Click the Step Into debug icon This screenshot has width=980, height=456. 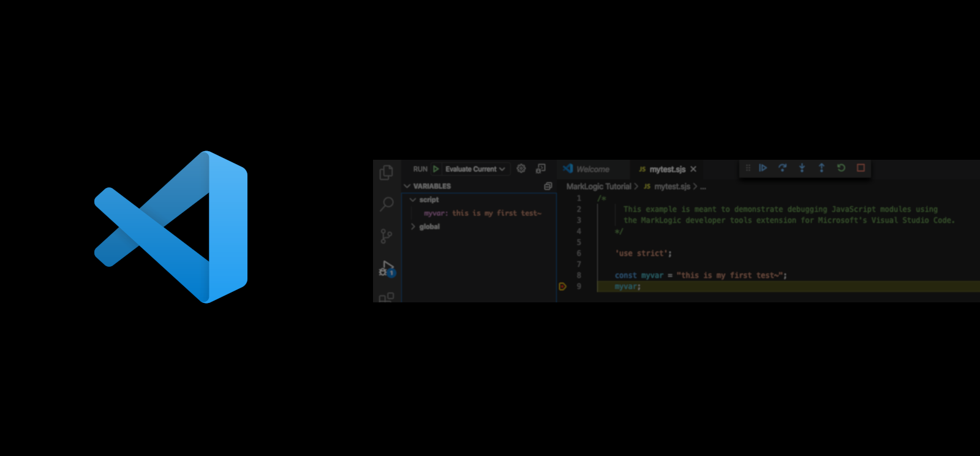click(x=802, y=168)
